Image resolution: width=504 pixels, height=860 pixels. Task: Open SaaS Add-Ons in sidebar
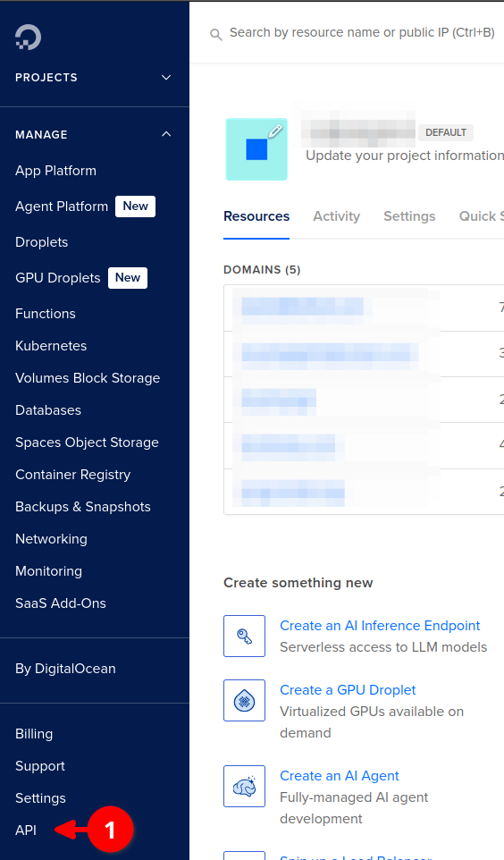(x=61, y=603)
